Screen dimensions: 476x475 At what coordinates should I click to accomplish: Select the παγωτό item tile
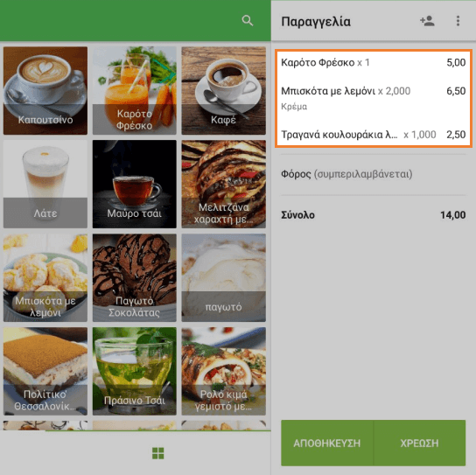pyautogui.click(x=223, y=277)
